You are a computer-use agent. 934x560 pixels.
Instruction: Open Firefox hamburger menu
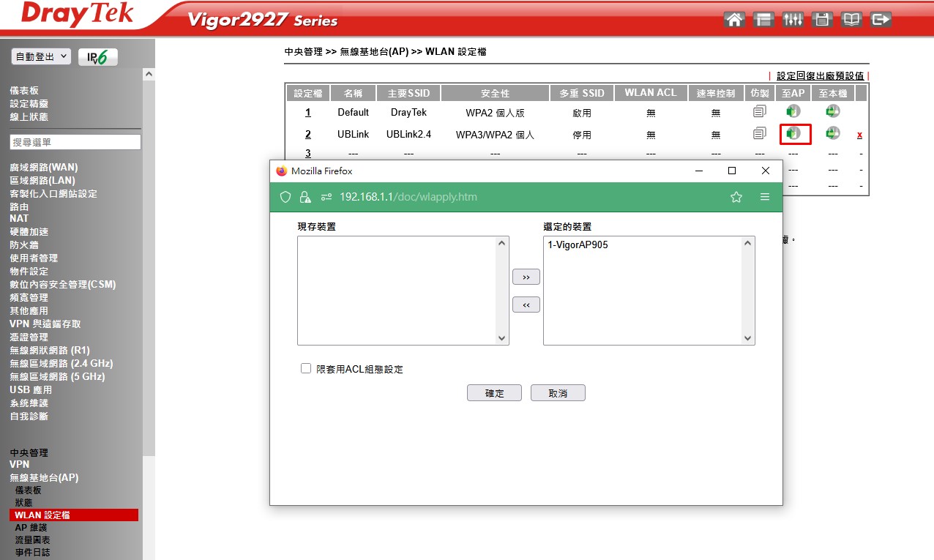(x=765, y=197)
